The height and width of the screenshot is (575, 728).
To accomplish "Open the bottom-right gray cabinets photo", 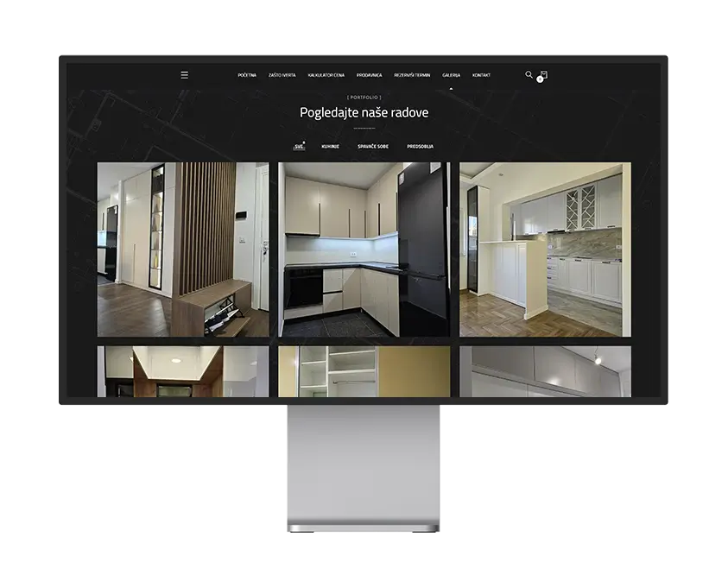I will point(545,372).
